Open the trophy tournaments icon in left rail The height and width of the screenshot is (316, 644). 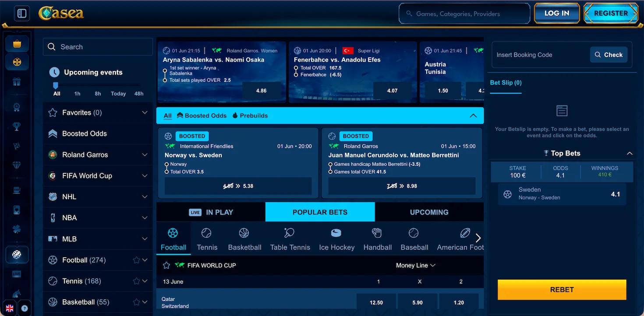click(x=17, y=126)
